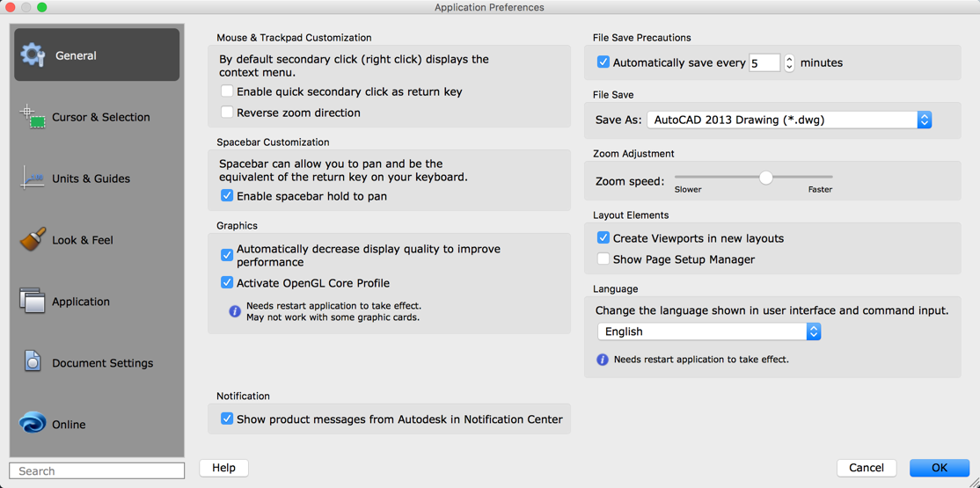This screenshot has height=488, width=980.
Task: Switch to the Look & Feel tab
Action: click(x=83, y=240)
